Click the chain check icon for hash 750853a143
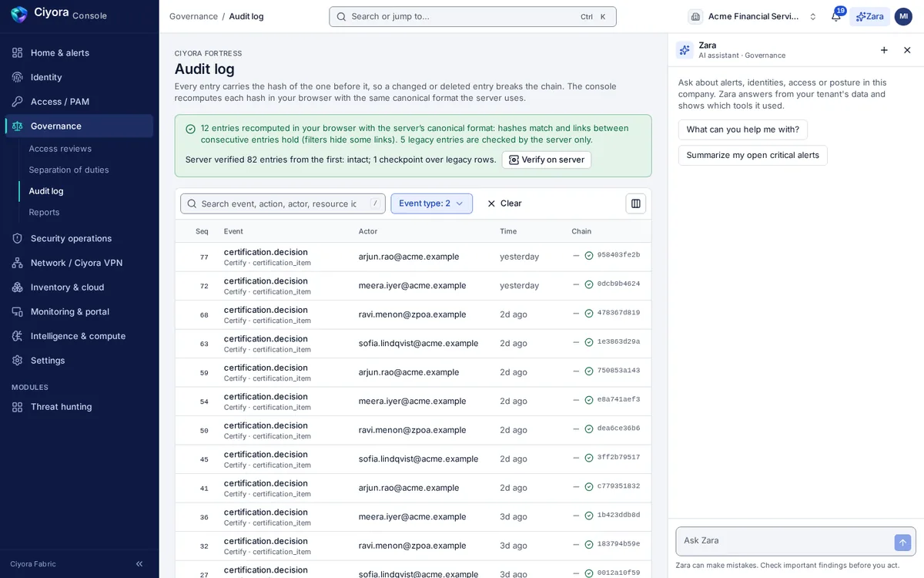The height and width of the screenshot is (578, 924). point(589,371)
